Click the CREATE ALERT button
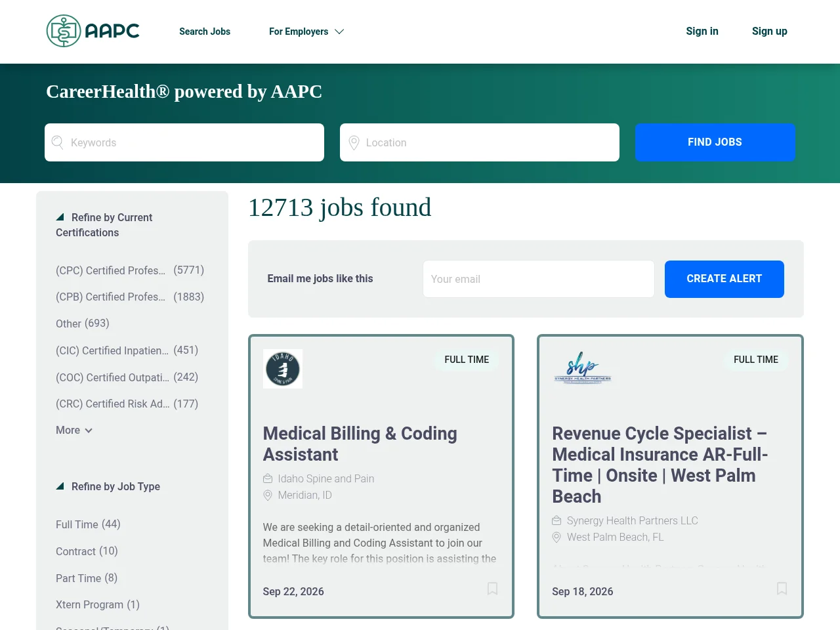 724,279
